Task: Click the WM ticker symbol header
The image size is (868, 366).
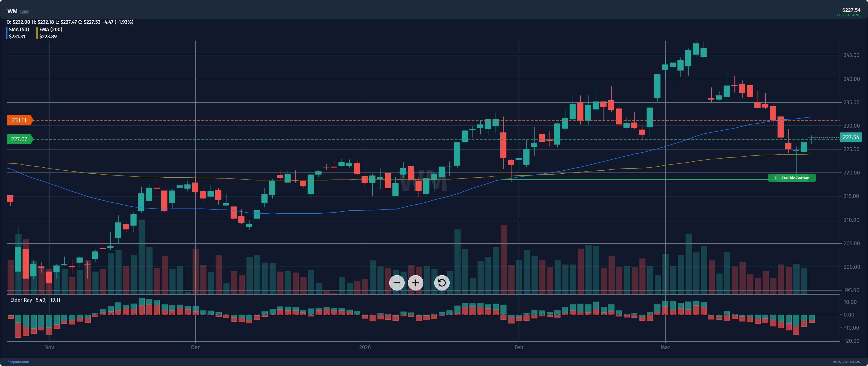Action: point(12,11)
